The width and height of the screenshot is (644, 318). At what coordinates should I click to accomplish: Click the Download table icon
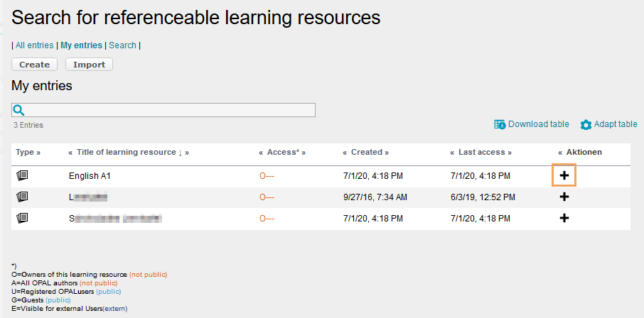coord(500,124)
